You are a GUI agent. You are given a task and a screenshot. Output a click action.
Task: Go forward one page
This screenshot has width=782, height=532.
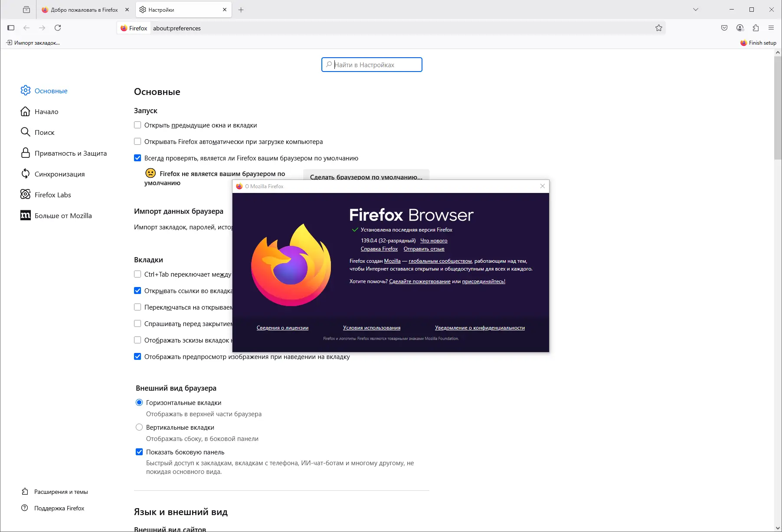pos(42,28)
